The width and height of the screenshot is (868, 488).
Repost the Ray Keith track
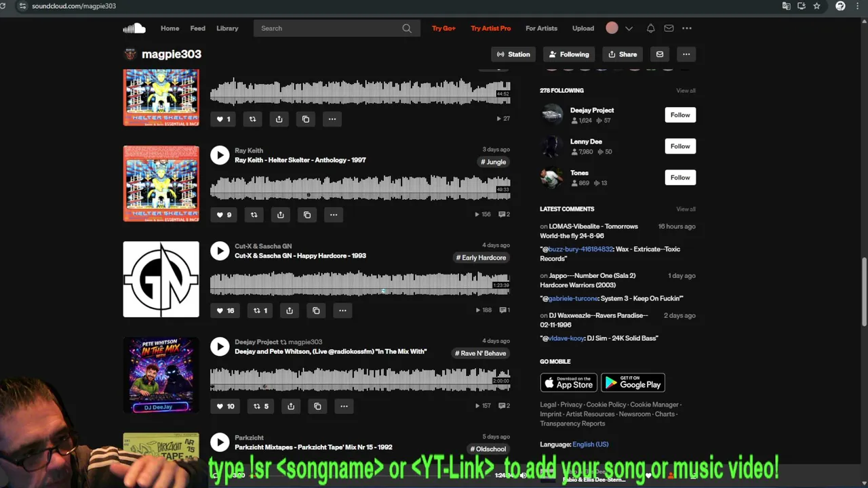pos(254,215)
